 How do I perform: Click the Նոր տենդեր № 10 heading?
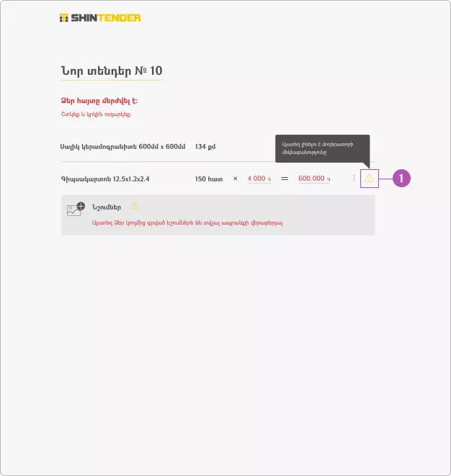112,71
